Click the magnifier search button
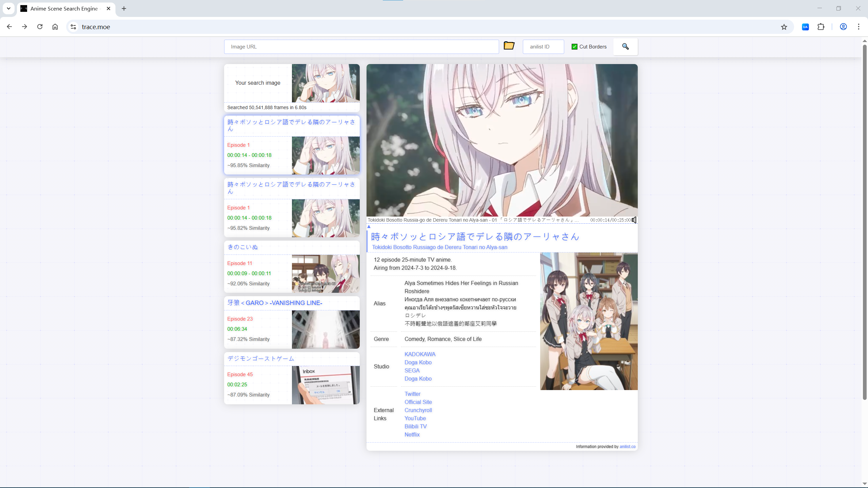This screenshot has height=488, width=868. click(625, 46)
